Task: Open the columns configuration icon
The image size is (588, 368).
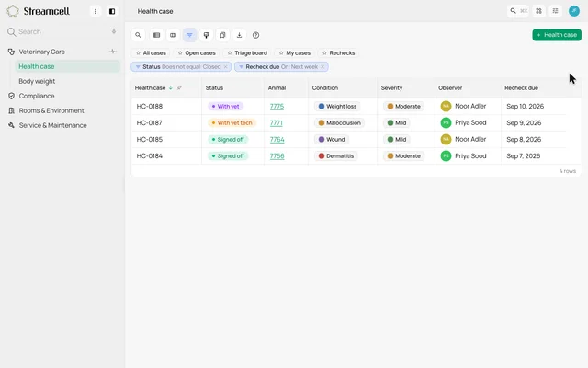Action: point(173,35)
